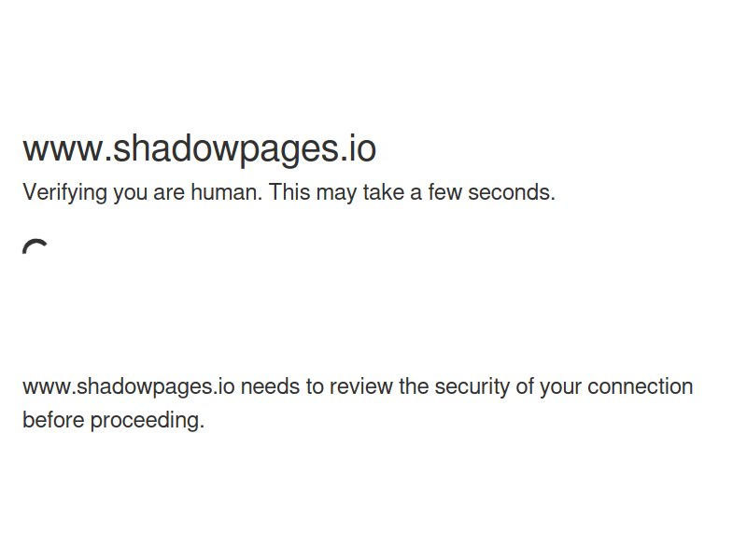Click the 'before proceeding.' text line
This screenshot has height=560, width=747.
pyautogui.click(x=113, y=421)
